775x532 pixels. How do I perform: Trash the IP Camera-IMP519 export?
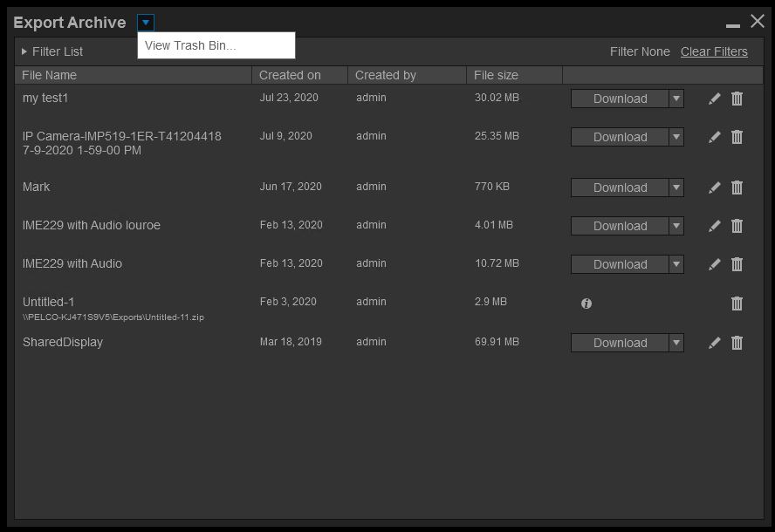pos(737,137)
